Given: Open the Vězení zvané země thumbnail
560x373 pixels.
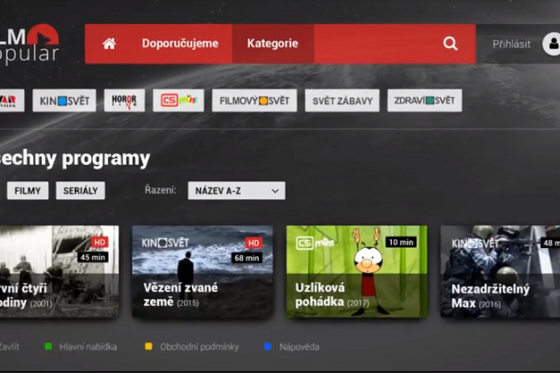Looking at the screenshot, I should pyautogui.click(x=202, y=272).
